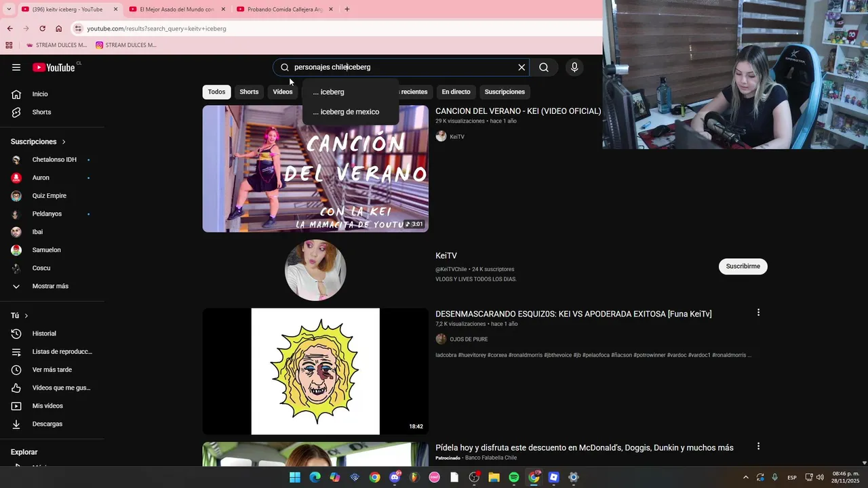
Task: Play the Canción del Verano thumbnail
Action: [315, 169]
